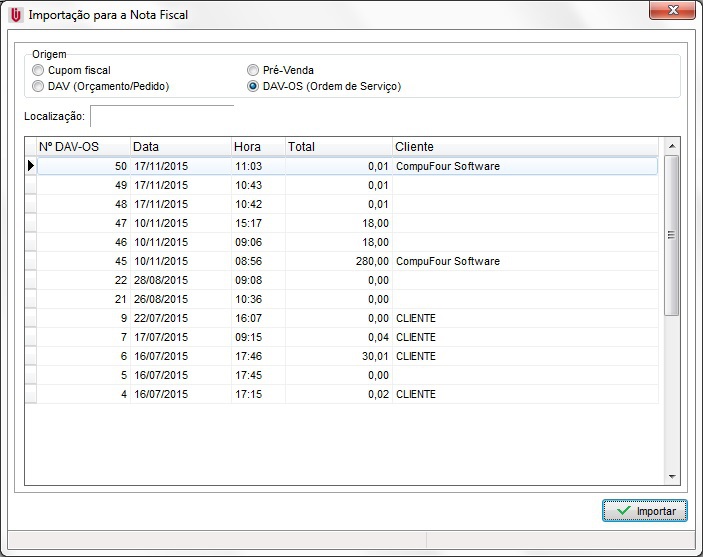The height and width of the screenshot is (557, 703).
Task: Select the row for DAV-OS number 45
Action: pos(340,261)
